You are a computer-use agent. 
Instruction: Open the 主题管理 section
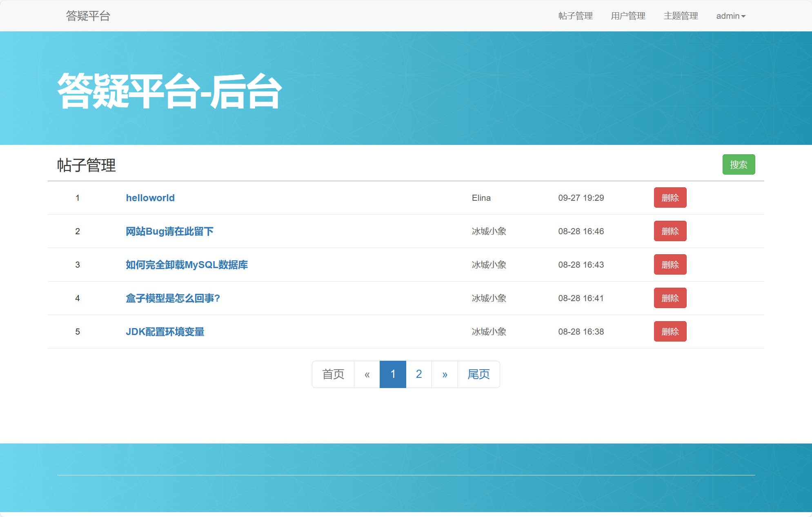(x=681, y=16)
